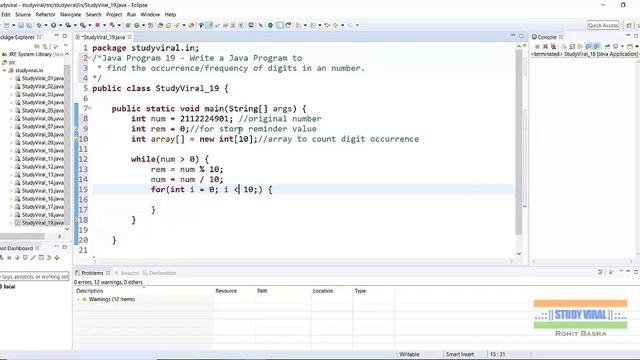Switch to the StudyViral_19.java editor tab
The width and height of the screenshot is (640, 360).
[104, 37]
